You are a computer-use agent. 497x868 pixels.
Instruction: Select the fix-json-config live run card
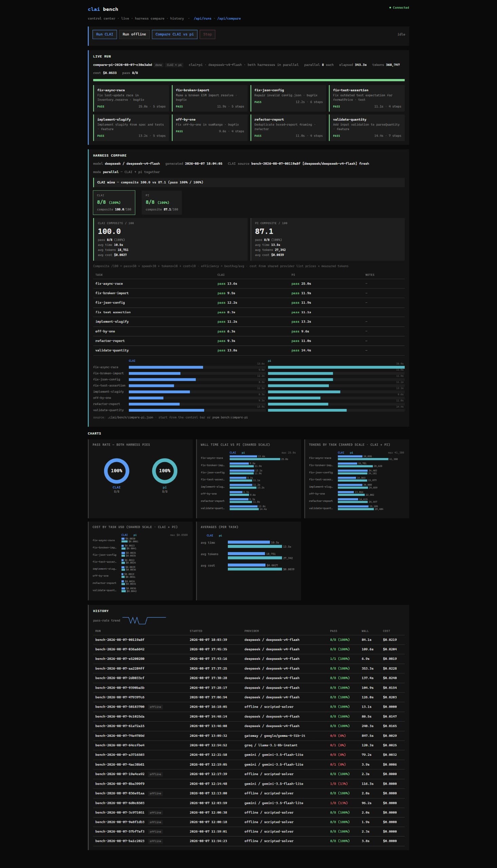point(288,98)
